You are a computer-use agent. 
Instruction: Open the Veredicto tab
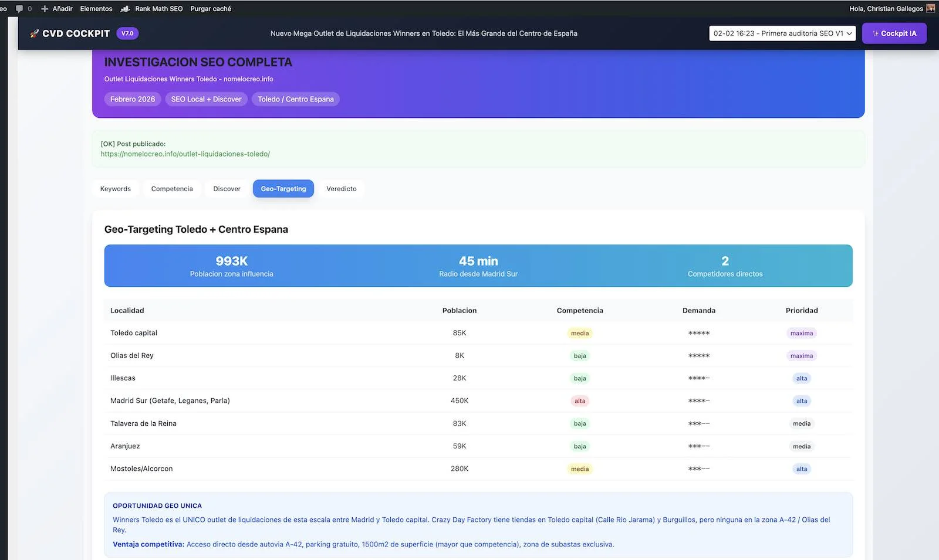(x=342, y=188)
